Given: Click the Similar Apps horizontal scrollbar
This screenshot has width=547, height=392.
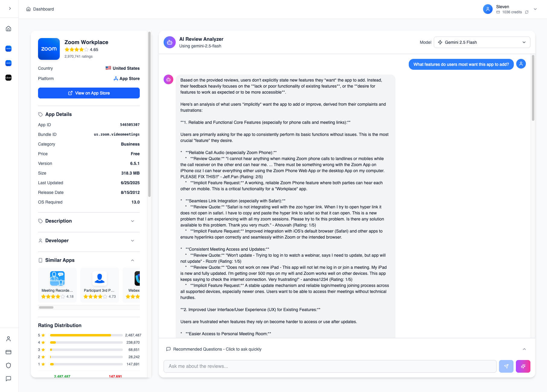Looking at the screenshot, I should pos(46,307).
